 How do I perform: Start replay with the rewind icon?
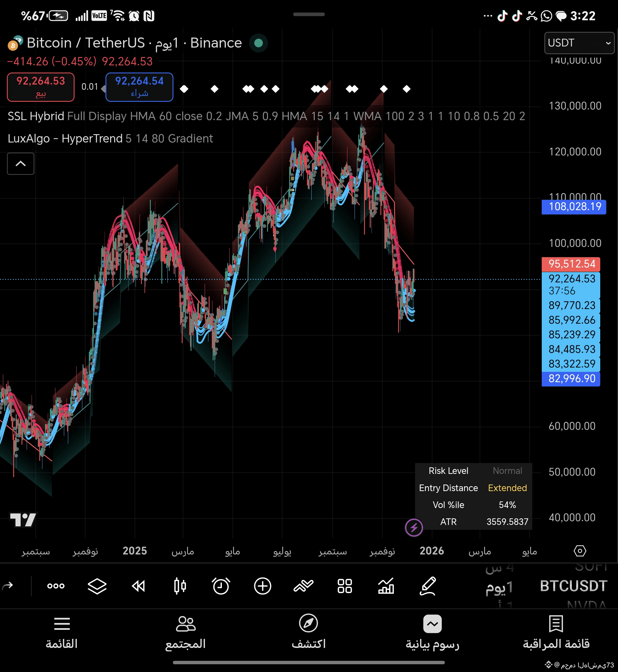(x=138, y=586)
